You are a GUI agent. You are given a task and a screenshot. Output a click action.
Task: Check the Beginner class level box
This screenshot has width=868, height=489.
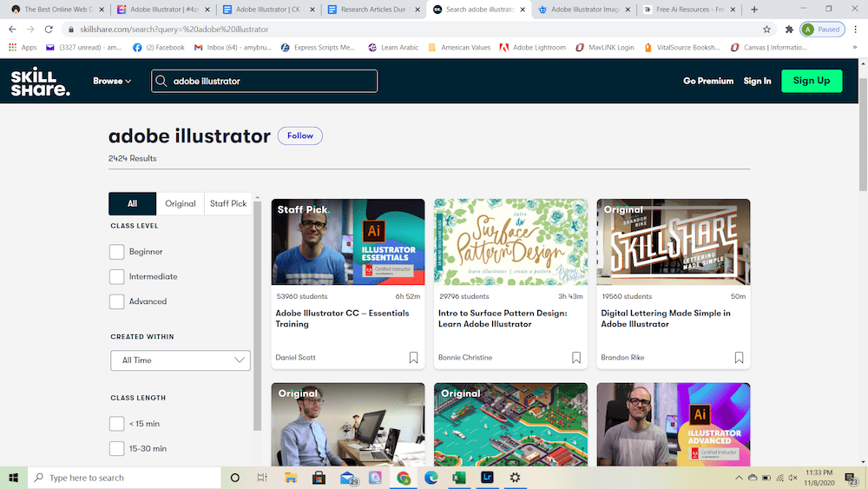[x=117, y=251]
